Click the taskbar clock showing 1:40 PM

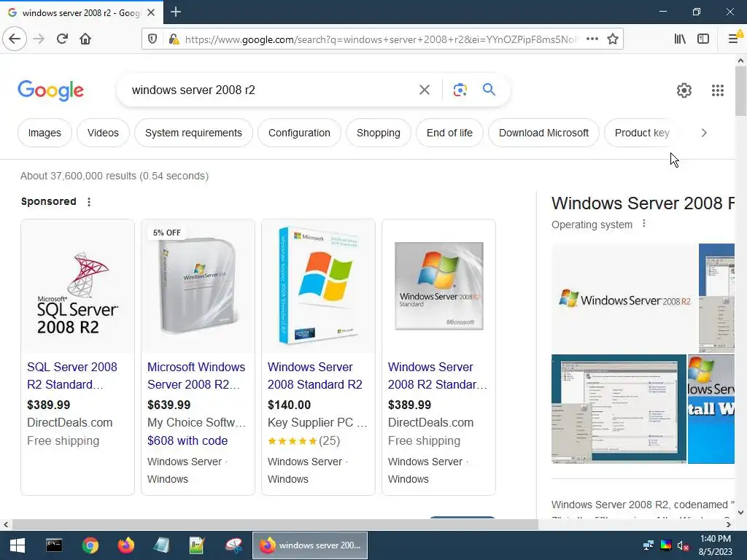coord(715,545)
